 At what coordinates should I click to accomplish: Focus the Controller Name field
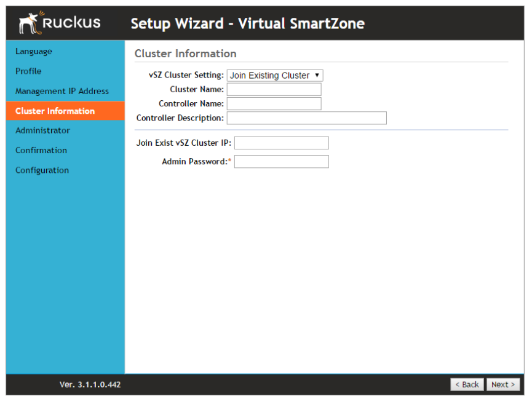click(x=274, y=104)
